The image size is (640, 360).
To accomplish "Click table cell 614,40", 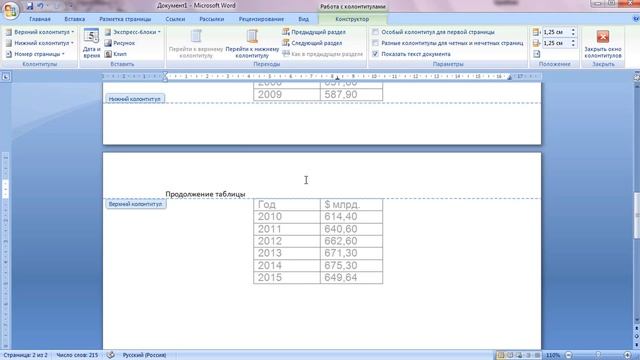I will click(351, 216).
